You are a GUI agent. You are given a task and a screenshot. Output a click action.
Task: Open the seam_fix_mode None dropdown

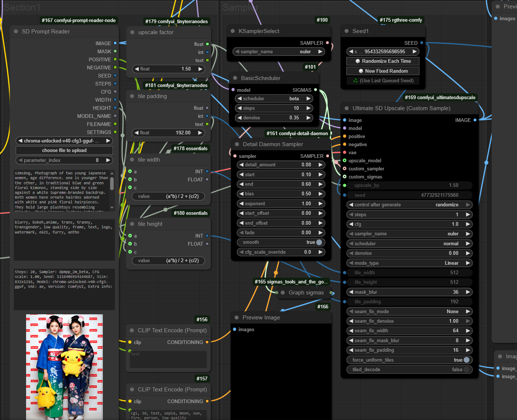pyautogui.click(x=409, y=312)
